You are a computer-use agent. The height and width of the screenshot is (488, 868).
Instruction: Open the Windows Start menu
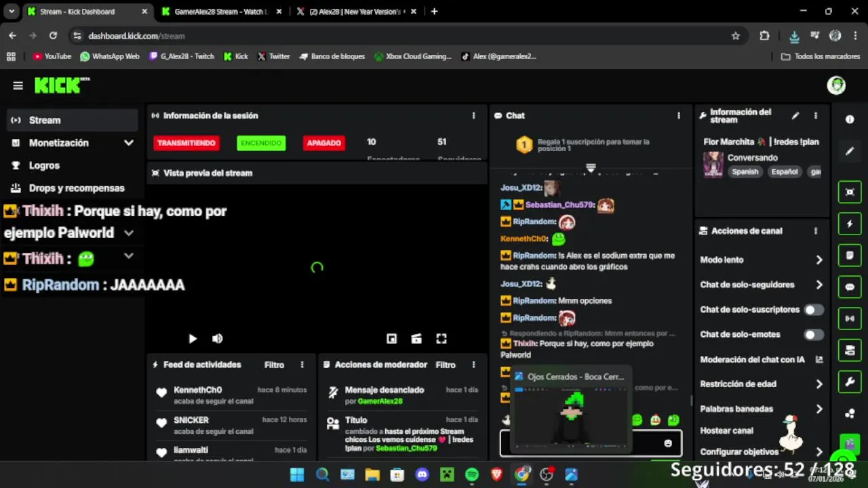pyautogui.click(x=297, y=475)
